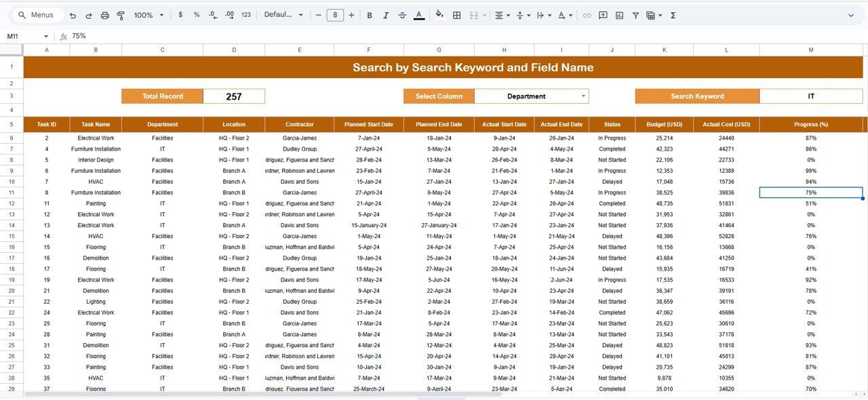Print the spreadsheet using the printer icon
This screenshot has height=400, width=868.
(104, 15)
